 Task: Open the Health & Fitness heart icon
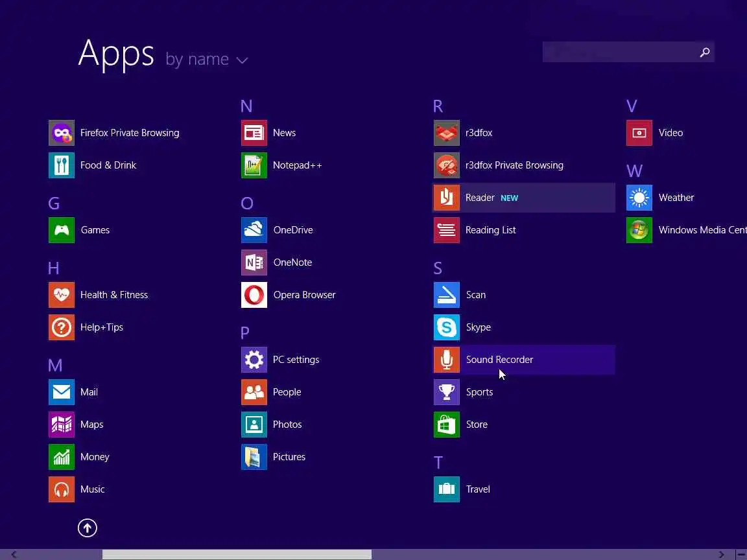62,295
